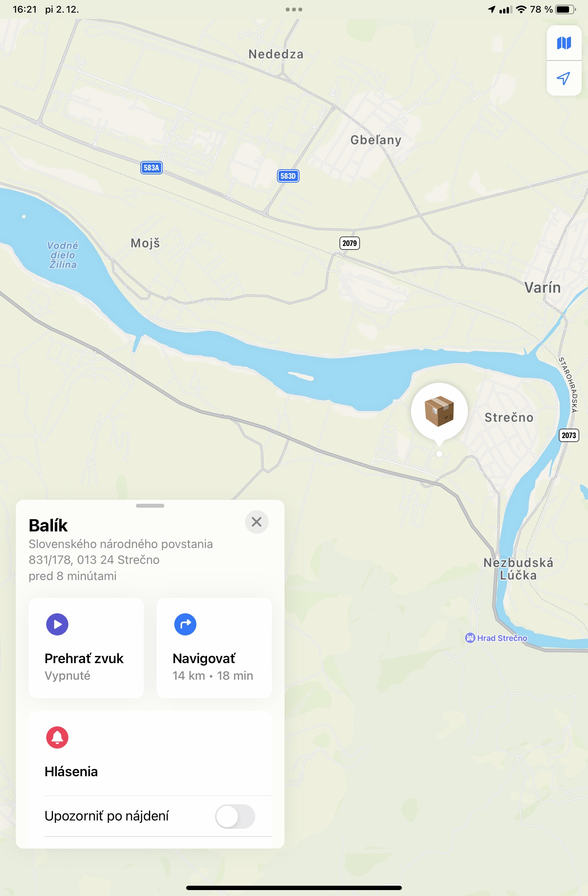Enable the Upozorniť po nájdení switch
The image size is (588, 896).
pos(235,817)
